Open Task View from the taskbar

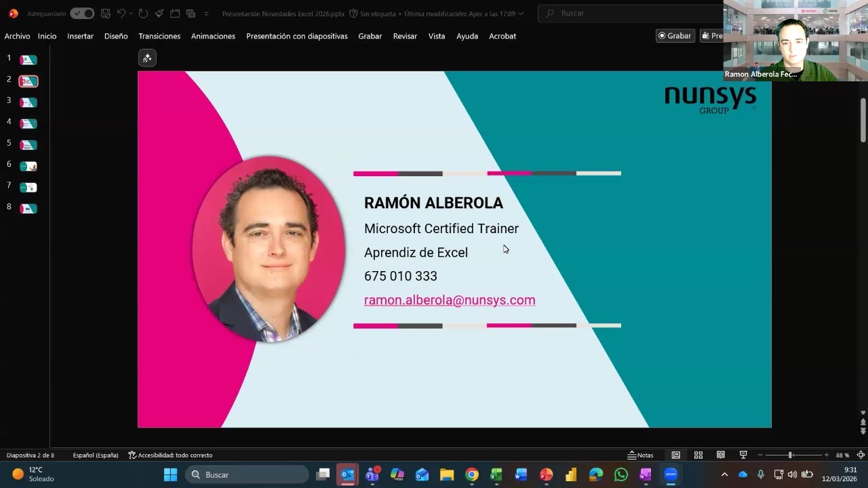click(323, 474)
